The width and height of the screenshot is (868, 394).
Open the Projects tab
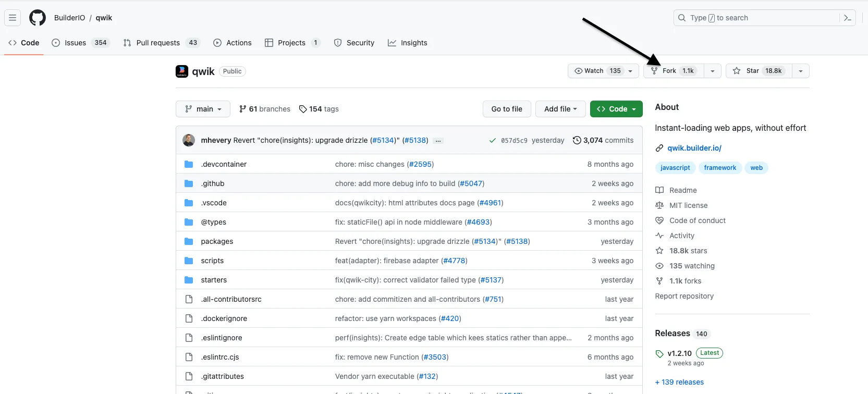tap(292, 43)
